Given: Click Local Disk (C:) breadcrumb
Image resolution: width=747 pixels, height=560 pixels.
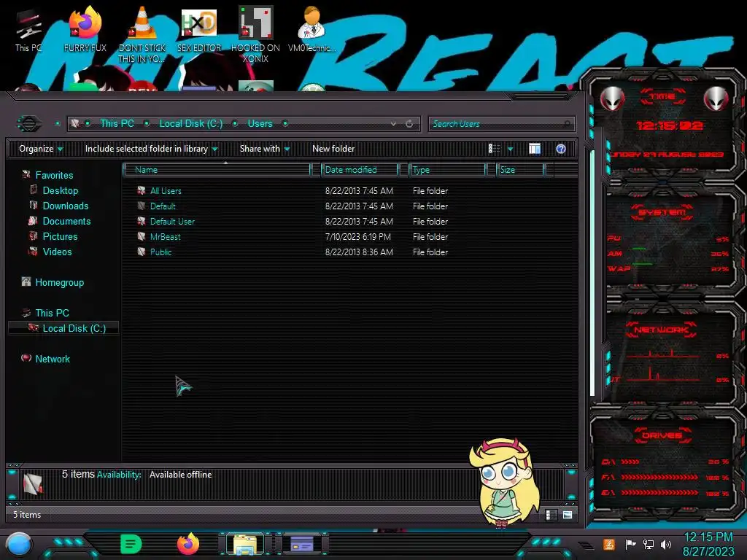Looking at the screenshot, I should (x=190, y=123).
